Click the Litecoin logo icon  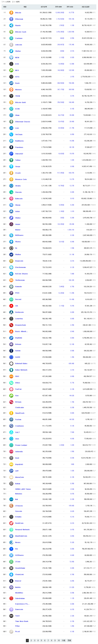tap(11, 44)
